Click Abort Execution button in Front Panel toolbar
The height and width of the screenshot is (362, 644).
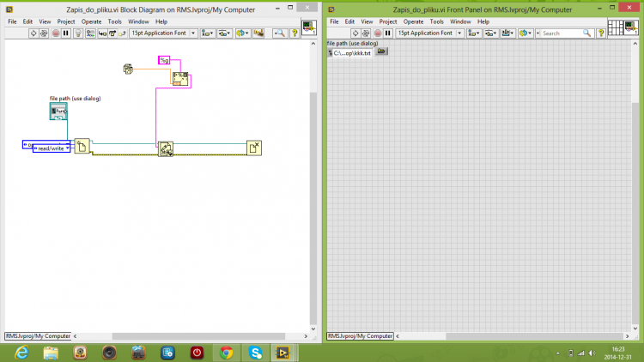(x=378, y=33)
